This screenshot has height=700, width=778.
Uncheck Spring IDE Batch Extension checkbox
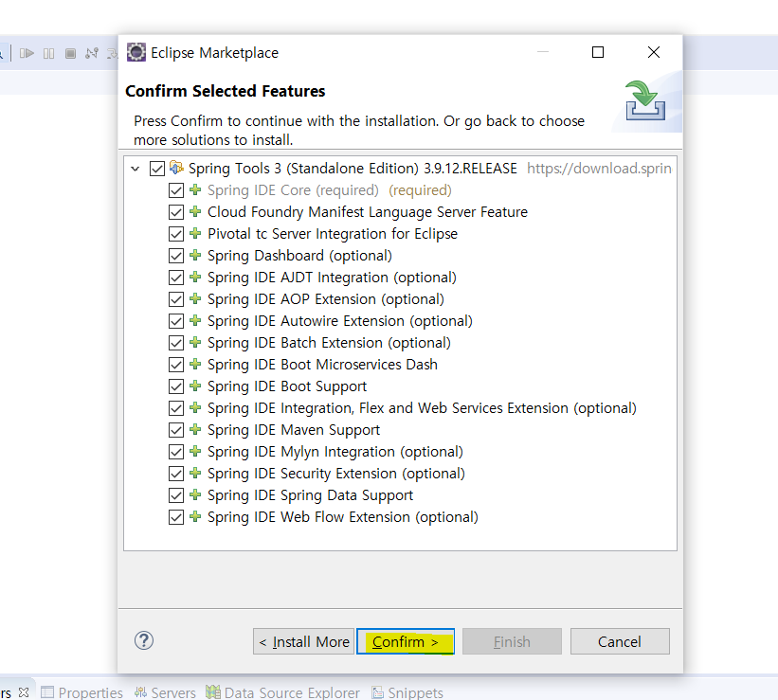pos(176,343)
